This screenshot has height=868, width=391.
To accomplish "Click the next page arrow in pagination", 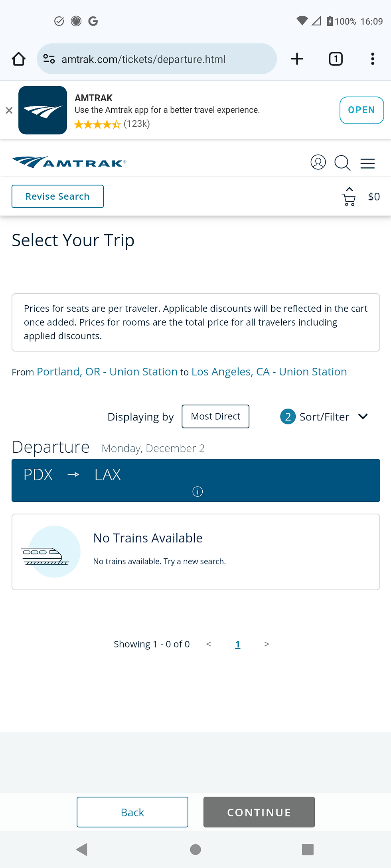I will click(x=267, y=644).
